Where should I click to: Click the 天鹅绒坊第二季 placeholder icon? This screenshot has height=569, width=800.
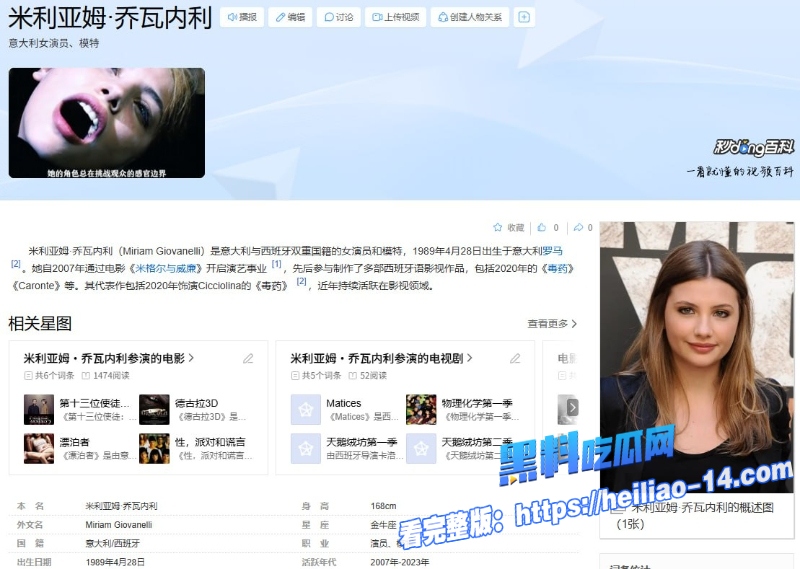[421, 449]
